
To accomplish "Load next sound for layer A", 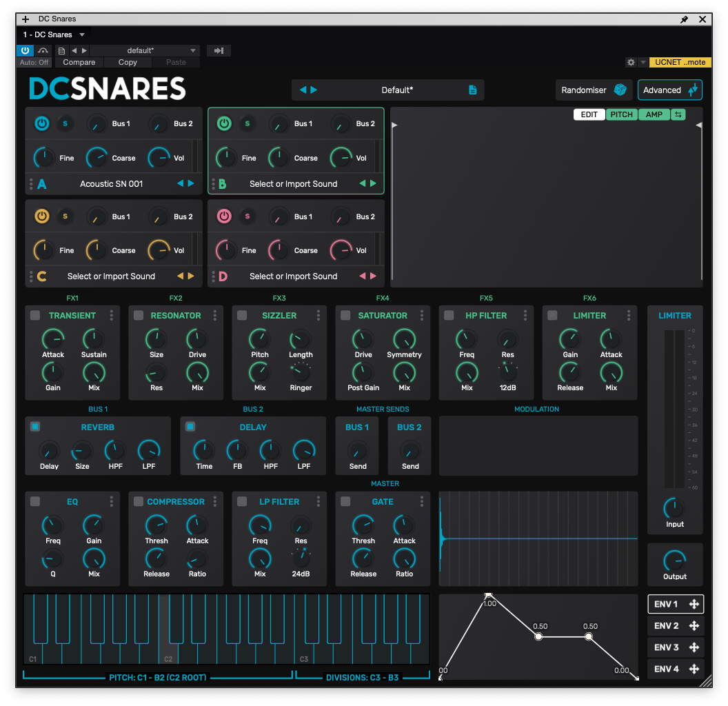I will pyautogui.click(x=191, y=183).
